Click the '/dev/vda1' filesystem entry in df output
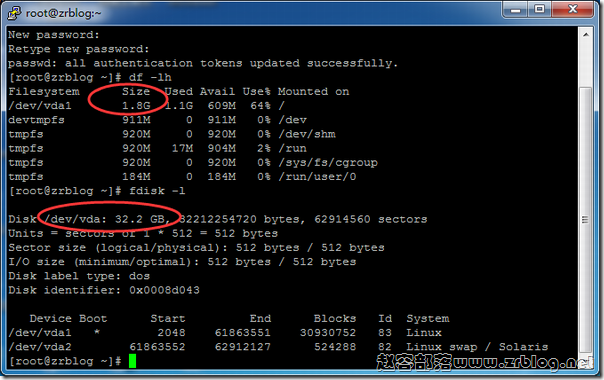 pyautogui.click(x=40, y=106)
